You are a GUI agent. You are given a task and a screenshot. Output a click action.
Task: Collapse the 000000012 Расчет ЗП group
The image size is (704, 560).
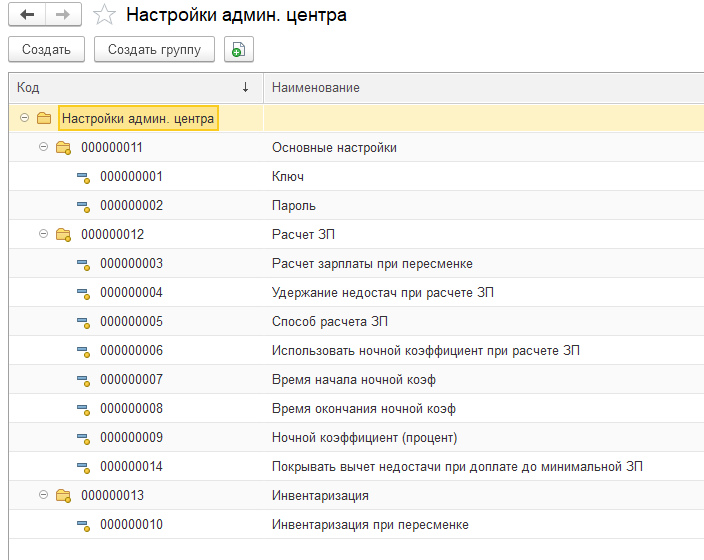(43, 234)
